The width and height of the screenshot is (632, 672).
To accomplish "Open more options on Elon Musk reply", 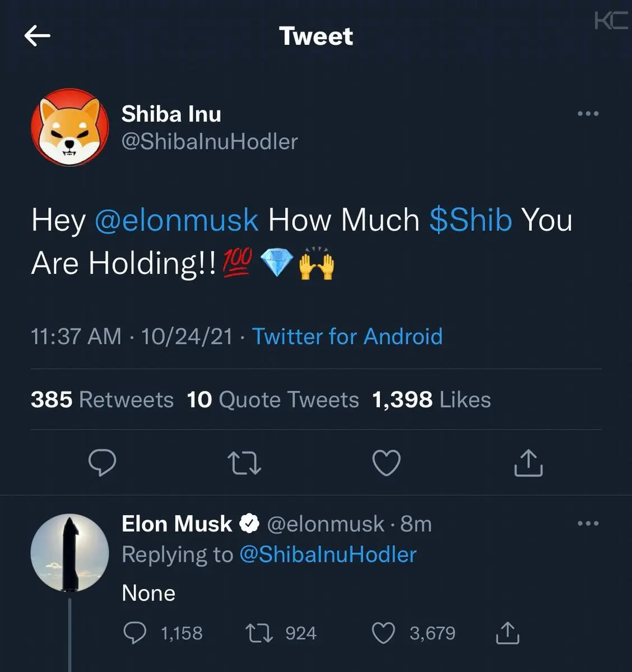I will pyautogui.click(x=588, y=524).
